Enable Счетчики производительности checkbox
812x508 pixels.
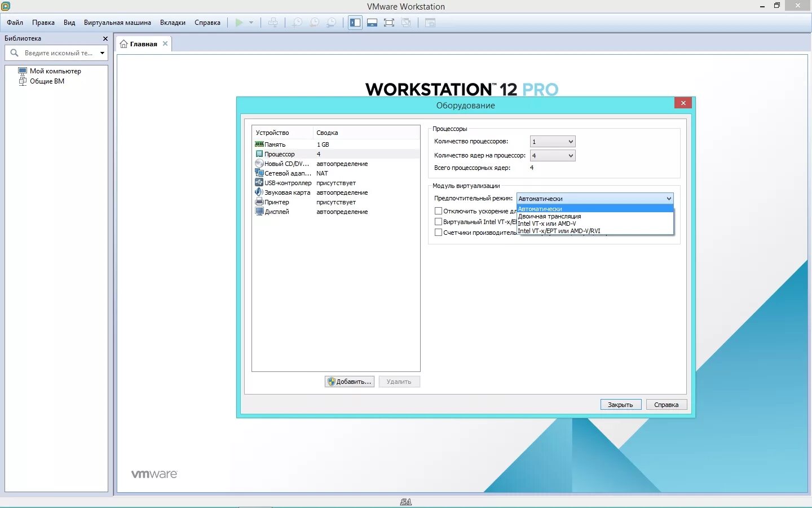[438, 233]
